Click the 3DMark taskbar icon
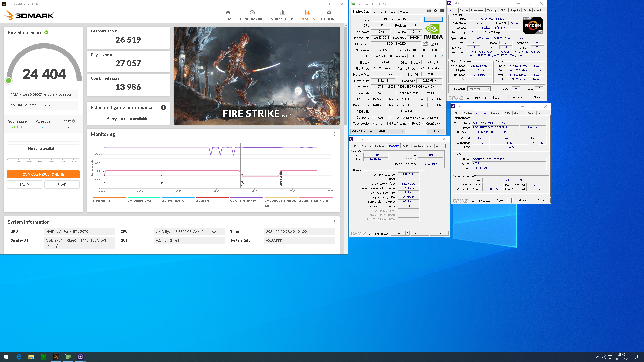 coord(56,357)
